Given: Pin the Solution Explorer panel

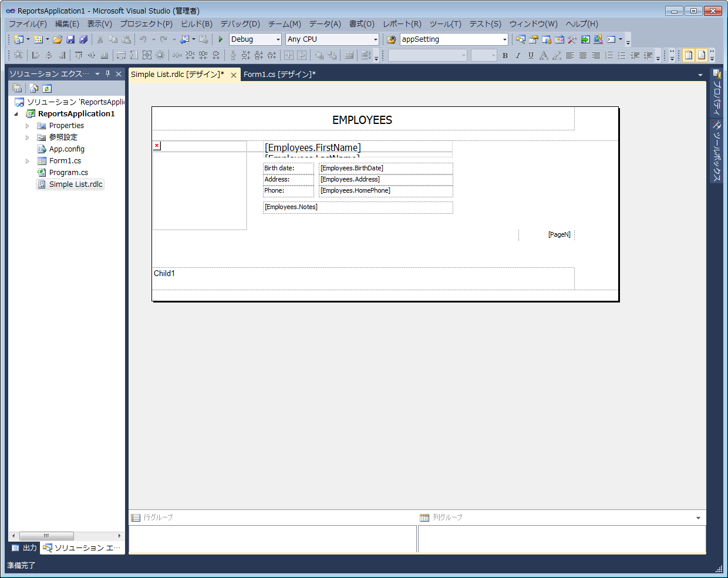Looking at the screenshot, I should 107,74.
